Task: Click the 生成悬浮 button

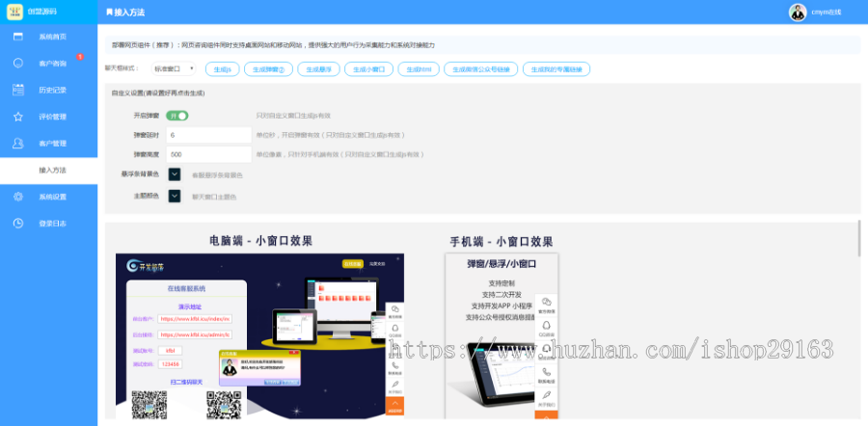Action: (x=318, y=69)
